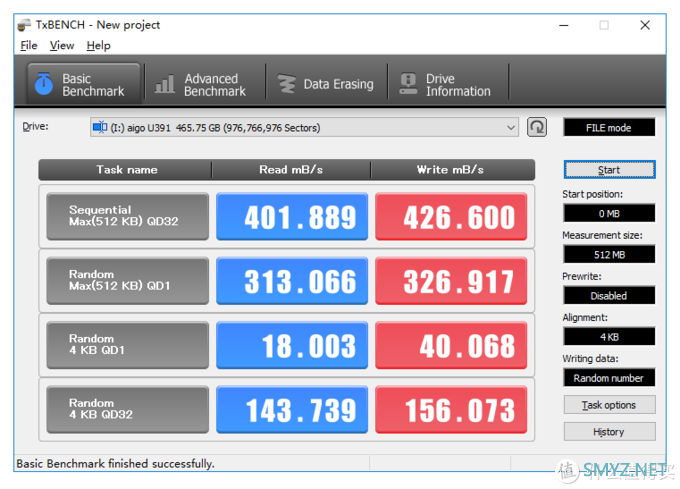
Task: Click the 18.003 read result
Action: coord(292,345)
